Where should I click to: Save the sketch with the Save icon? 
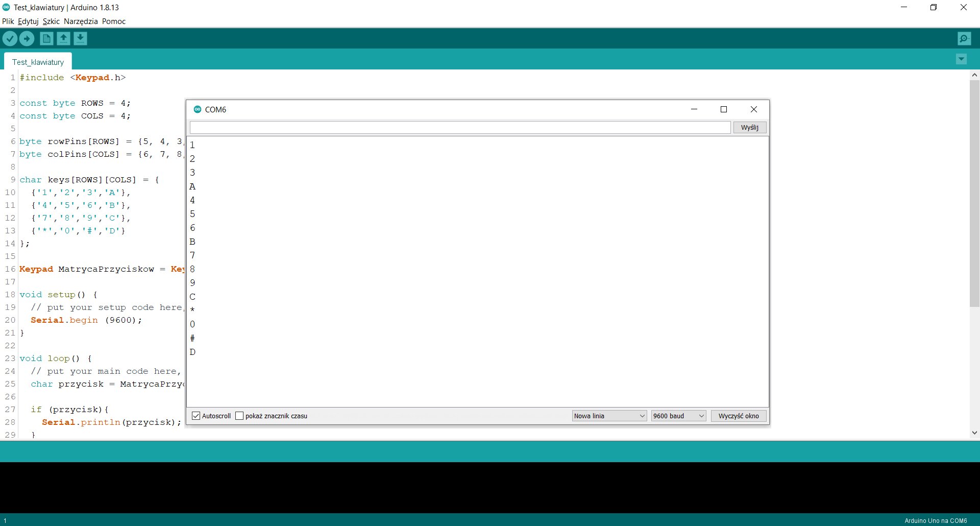tap(81, 38)
